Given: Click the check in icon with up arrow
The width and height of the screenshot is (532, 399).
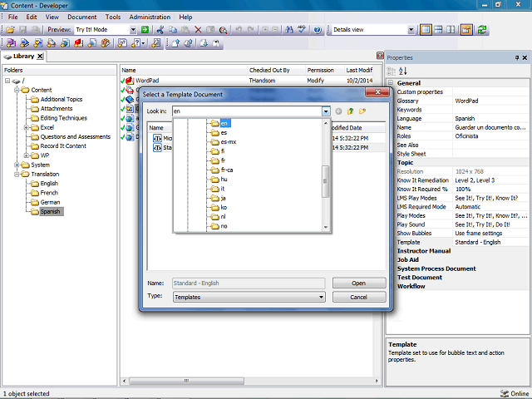Looking at the screenshot, I should (175, 43).
